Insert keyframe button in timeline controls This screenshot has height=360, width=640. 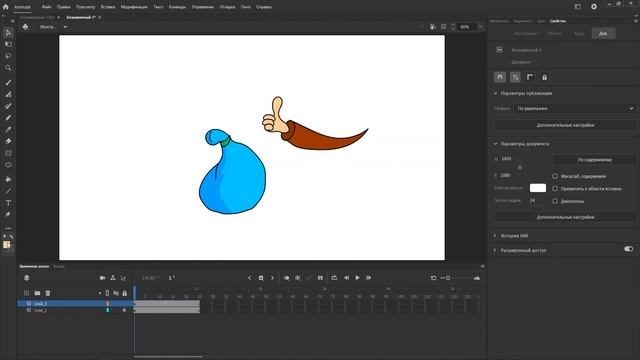pos(261,278)
